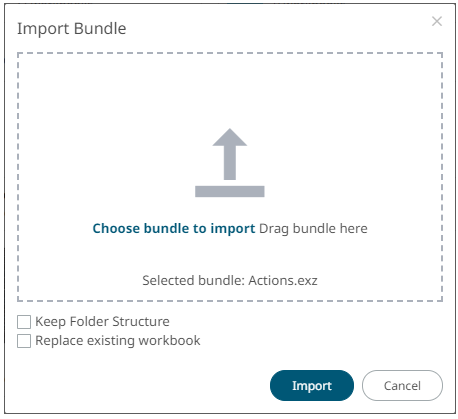Click the Drag bundle here text

tap(313, 229)
